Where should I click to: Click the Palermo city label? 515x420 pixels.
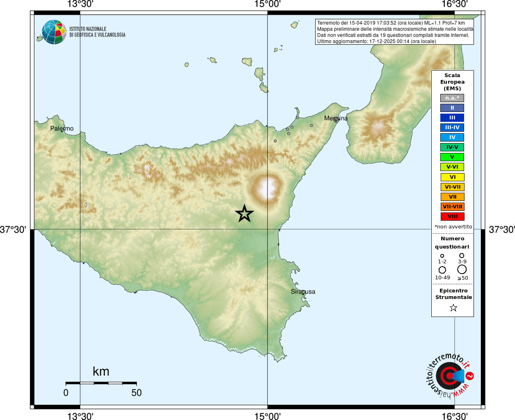[x=62, y=128]
